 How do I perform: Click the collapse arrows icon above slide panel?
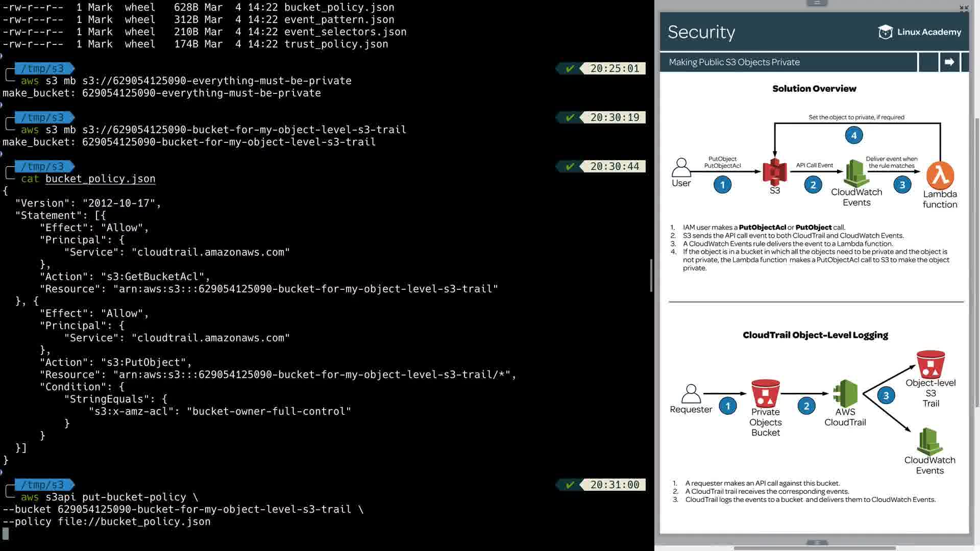click(964, 8)
